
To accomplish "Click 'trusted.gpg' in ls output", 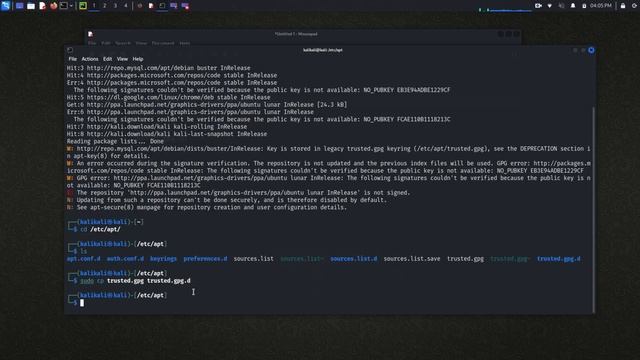I will (465, 259).
